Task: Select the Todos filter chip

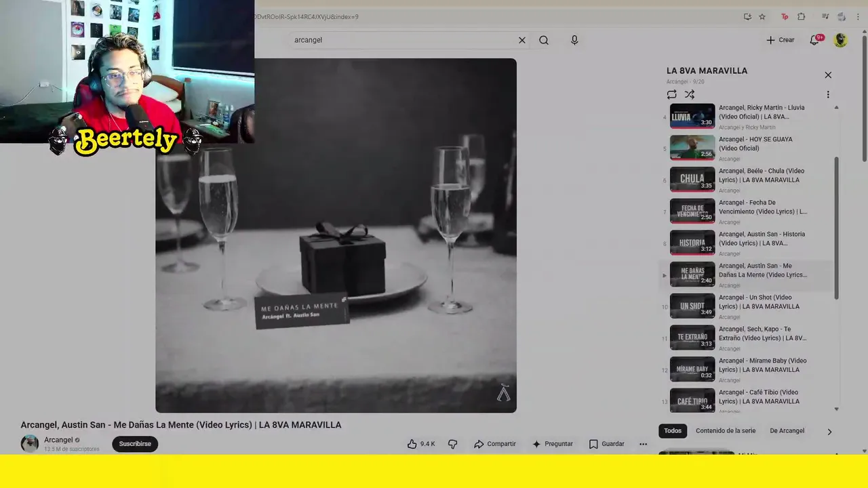Action: pyautogui.click(x=673, y=431)
